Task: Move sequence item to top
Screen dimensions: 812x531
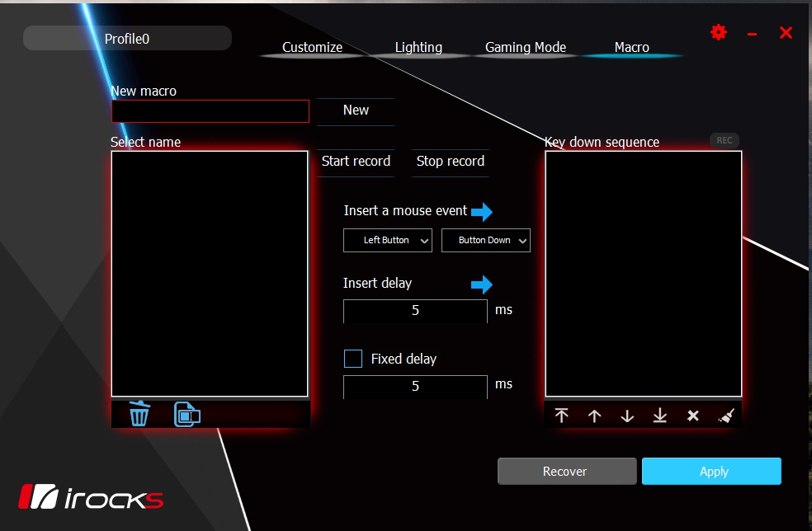Action: click(561, 416)
